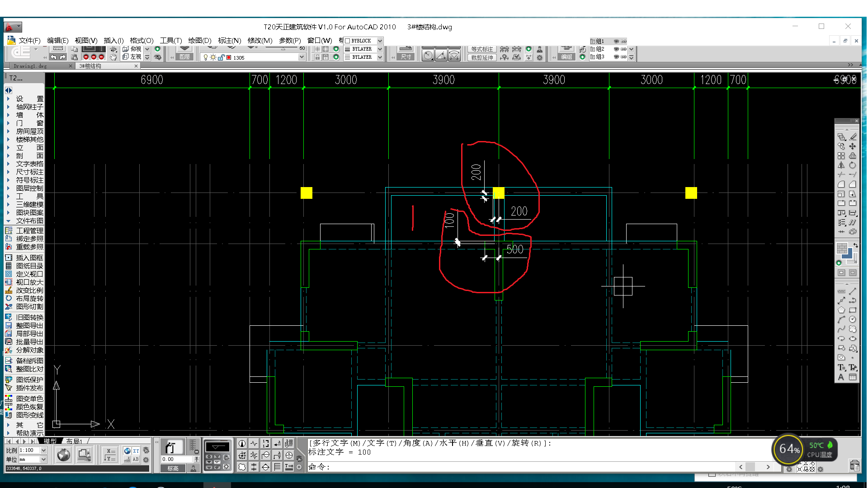The height and width of the screenshot is (488, 868).
Task: Select the text A tool in right palette
Action: click(841, 377)
